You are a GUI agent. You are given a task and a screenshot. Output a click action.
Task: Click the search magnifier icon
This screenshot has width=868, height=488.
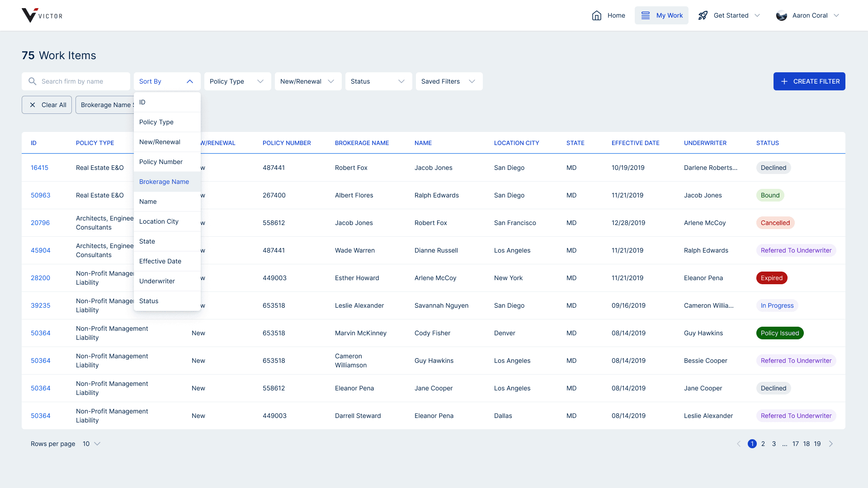32,81
